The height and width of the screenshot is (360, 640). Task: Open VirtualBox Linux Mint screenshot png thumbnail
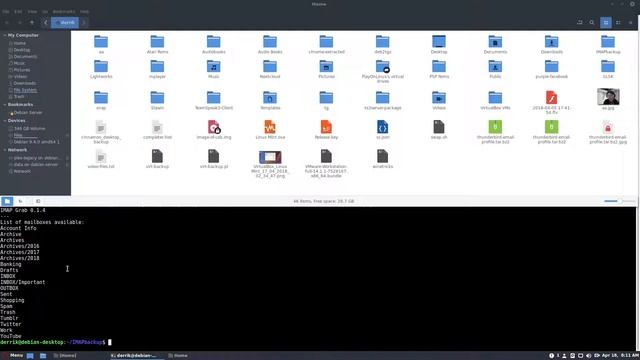270,164
